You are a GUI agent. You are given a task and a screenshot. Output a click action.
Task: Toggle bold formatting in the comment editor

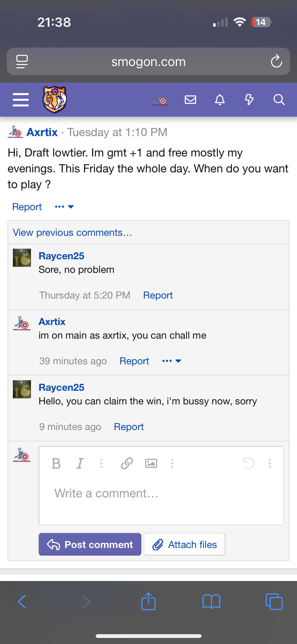[x=56, y=463]
